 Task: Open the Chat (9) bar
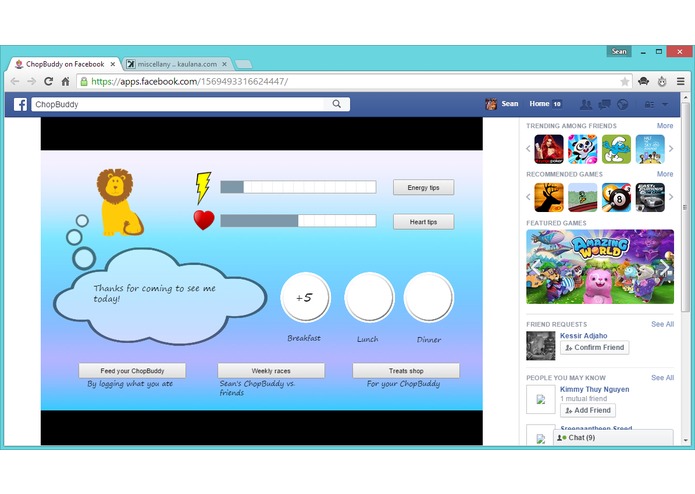(x=613, y=438)
